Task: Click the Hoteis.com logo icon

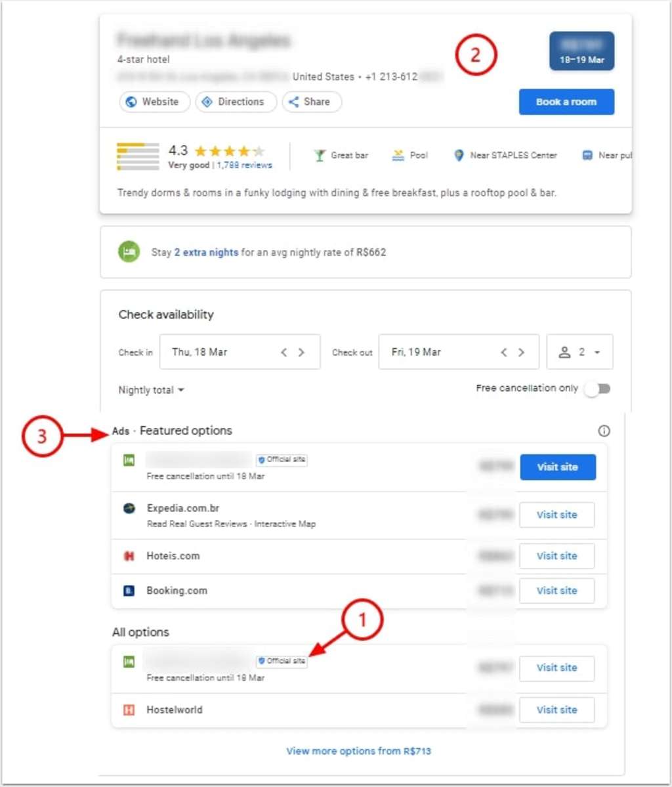Action: pos(129,556)
